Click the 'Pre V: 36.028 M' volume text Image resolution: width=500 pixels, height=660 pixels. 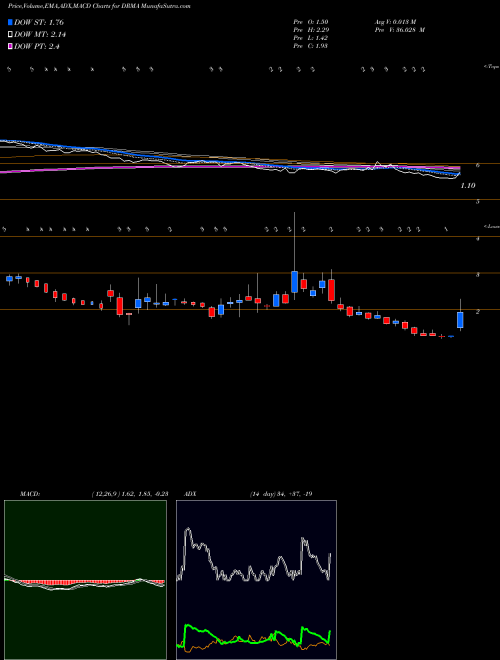(399, 30)
